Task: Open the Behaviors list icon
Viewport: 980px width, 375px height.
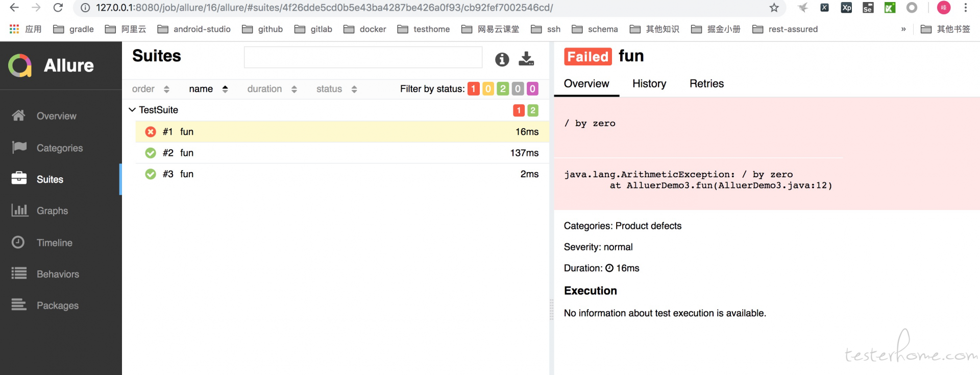Action: click(19, 273)
